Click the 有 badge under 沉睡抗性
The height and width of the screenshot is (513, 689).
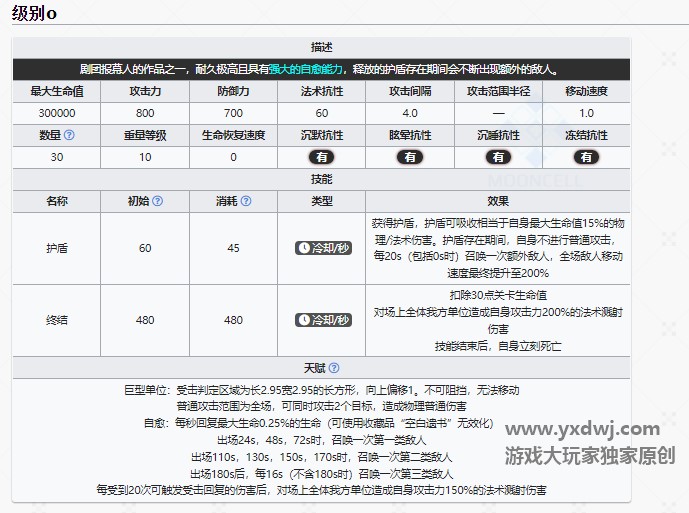click(x=498, y=157)
